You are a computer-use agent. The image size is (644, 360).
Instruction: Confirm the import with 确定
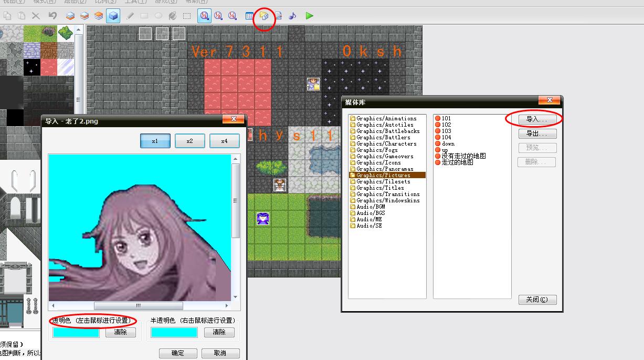coord(178,353)
